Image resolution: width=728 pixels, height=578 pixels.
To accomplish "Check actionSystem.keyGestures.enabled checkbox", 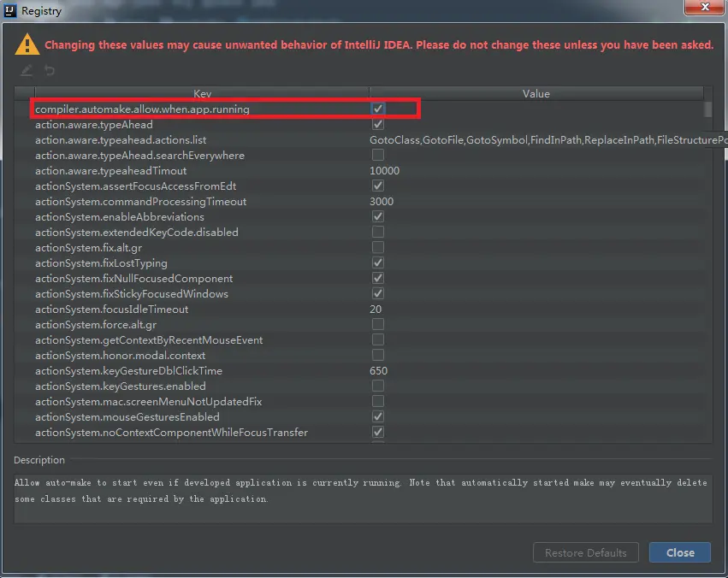I will click(378, 386).
